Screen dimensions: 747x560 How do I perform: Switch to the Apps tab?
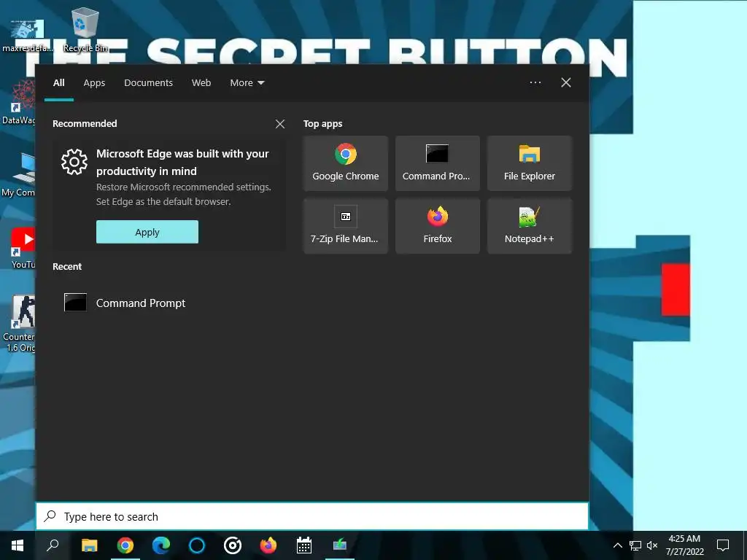pyautogui.click(x=94, y=83)
